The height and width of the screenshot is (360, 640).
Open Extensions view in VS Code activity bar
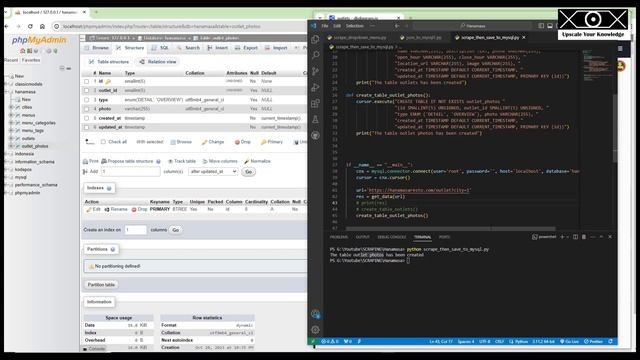point(315,103)
